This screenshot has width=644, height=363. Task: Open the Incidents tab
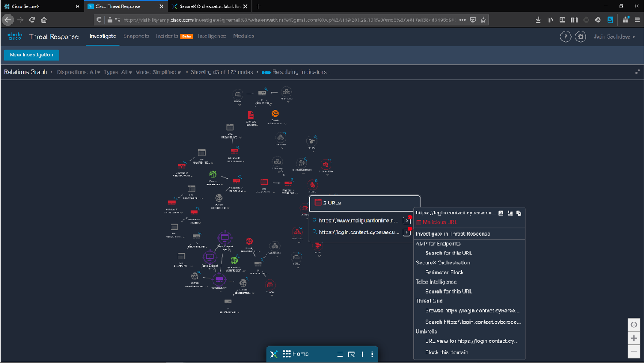pyautogui.click(x=168, y=36)
